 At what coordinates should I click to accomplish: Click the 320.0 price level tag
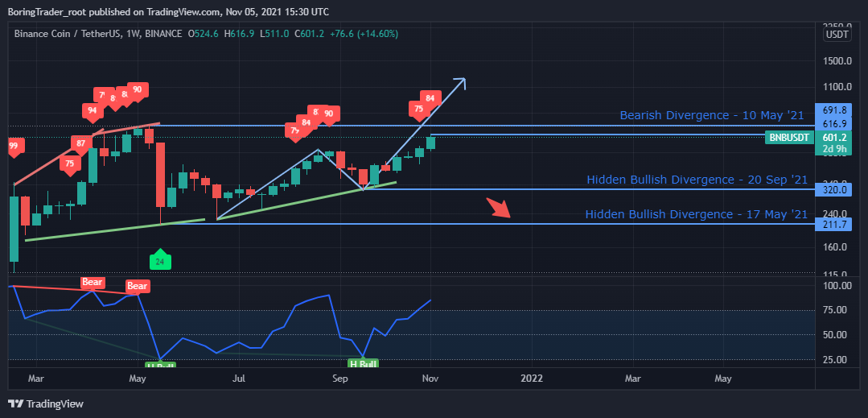[830, 190]
